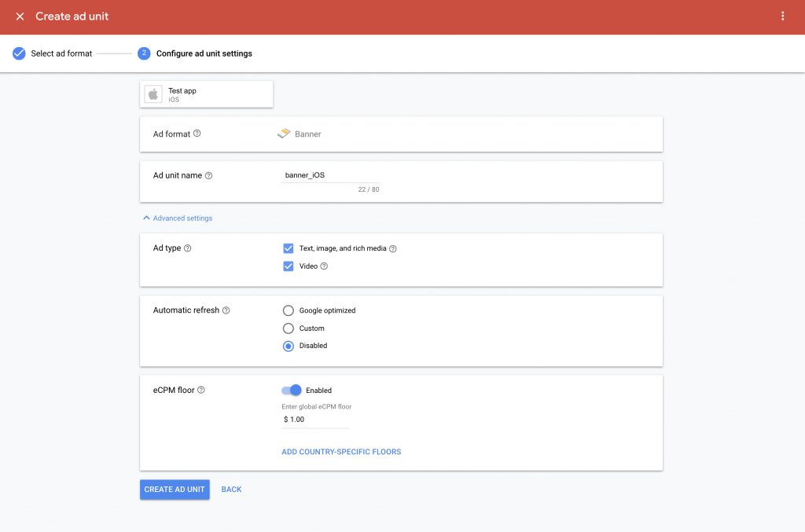This screenshot has width=805, height=532.
Task: Disable the eCPM floor toggle
Action: tap(291, 390)
